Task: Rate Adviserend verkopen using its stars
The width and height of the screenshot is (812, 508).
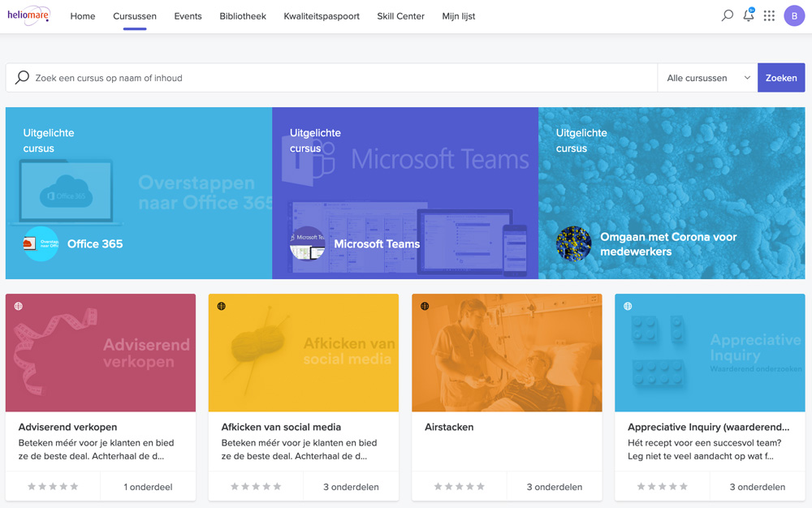Action: [53, 487]
